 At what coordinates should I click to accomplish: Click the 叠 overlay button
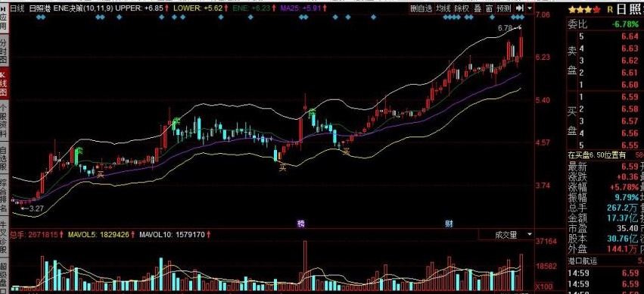click(478, 8)
